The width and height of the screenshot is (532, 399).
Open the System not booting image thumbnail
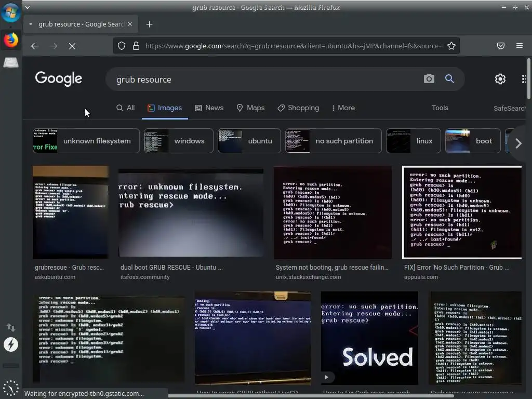[332, 212]
